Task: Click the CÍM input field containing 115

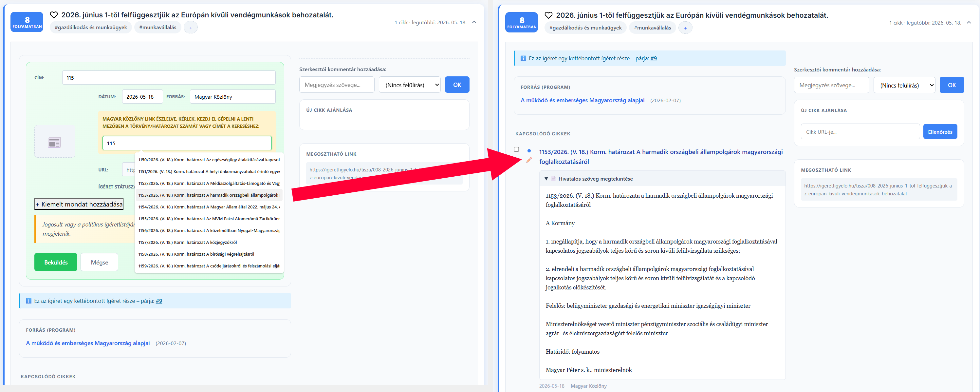Action: (x=169, y=78)
